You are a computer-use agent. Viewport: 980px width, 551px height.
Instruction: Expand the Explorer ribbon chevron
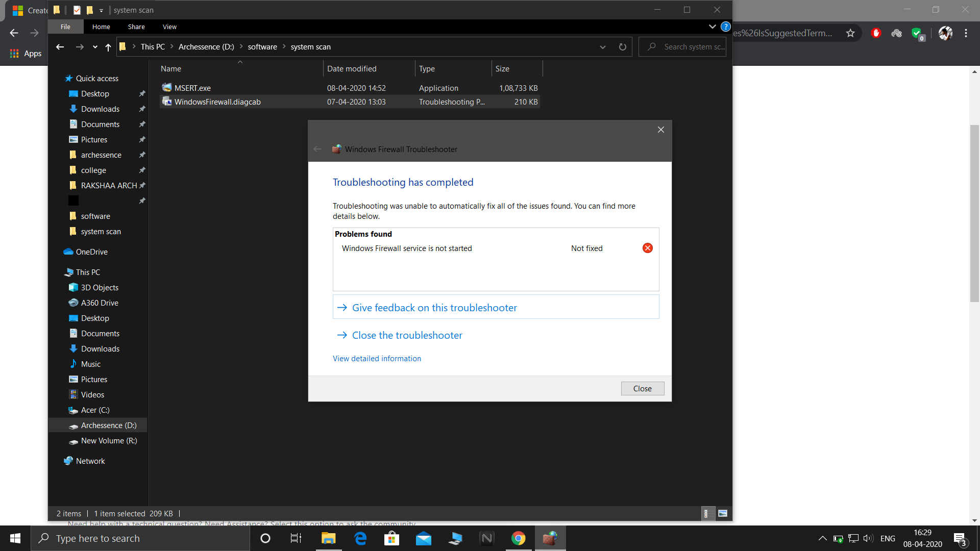click(x=712, y=27)
